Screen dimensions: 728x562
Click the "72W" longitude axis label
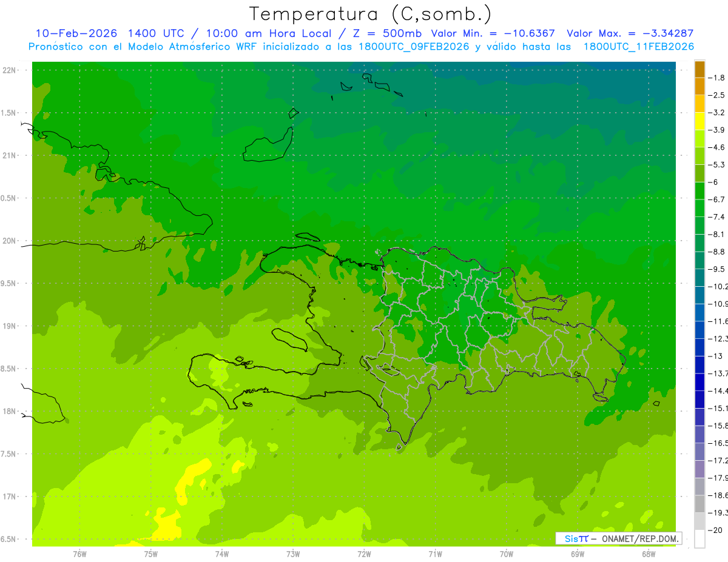click(364, 554)
